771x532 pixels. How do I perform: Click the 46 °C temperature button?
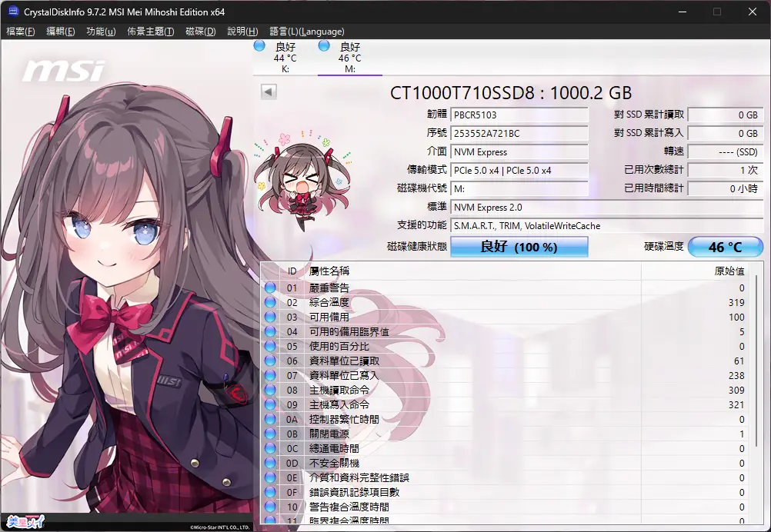725,247
